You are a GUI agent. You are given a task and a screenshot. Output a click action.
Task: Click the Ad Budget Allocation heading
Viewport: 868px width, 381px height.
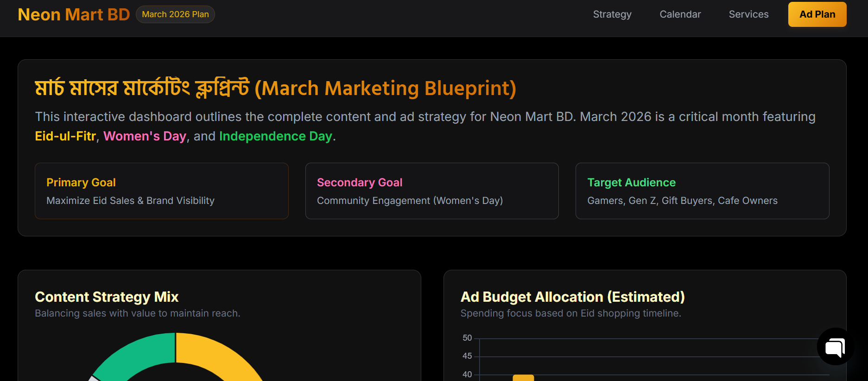click(x=572, y=297)
